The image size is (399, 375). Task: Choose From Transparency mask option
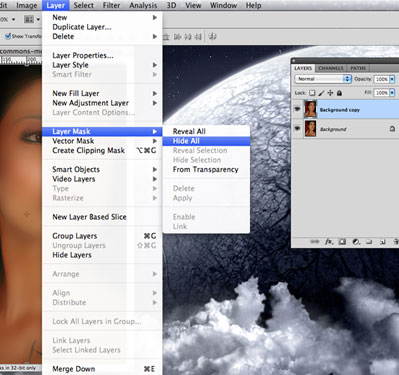click(206, 169)
